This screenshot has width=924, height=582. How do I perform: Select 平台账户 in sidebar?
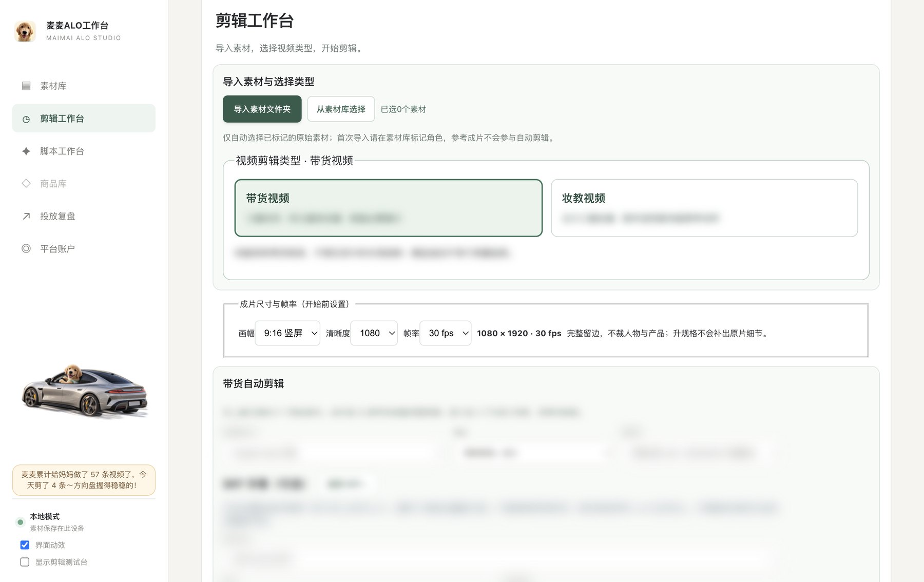84,248
